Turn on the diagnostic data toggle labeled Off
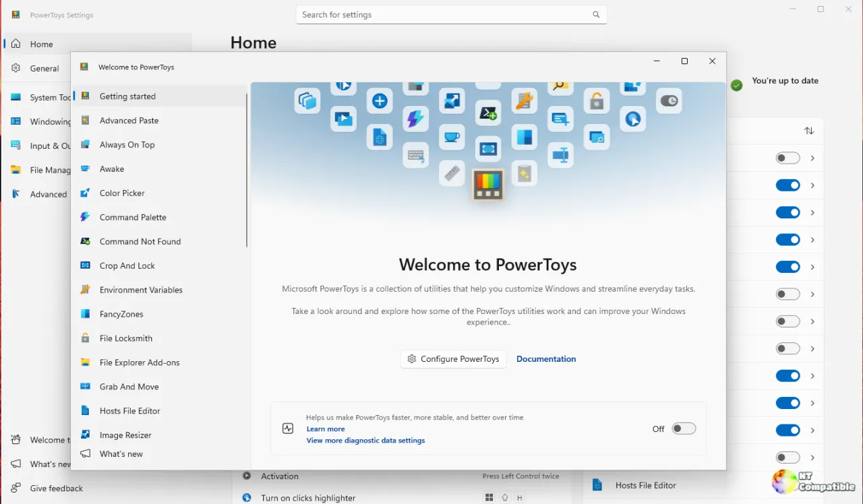This screenshot has width=863, height=504. tap(684, 429)
